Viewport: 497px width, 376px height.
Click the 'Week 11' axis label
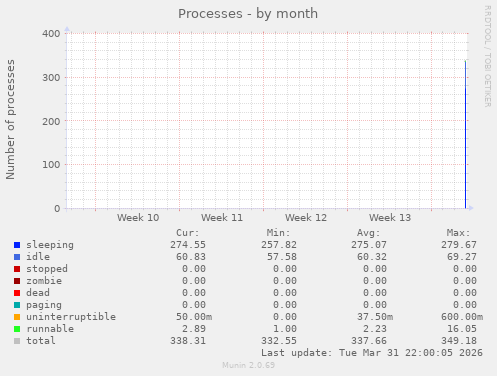tap(222, 218)
